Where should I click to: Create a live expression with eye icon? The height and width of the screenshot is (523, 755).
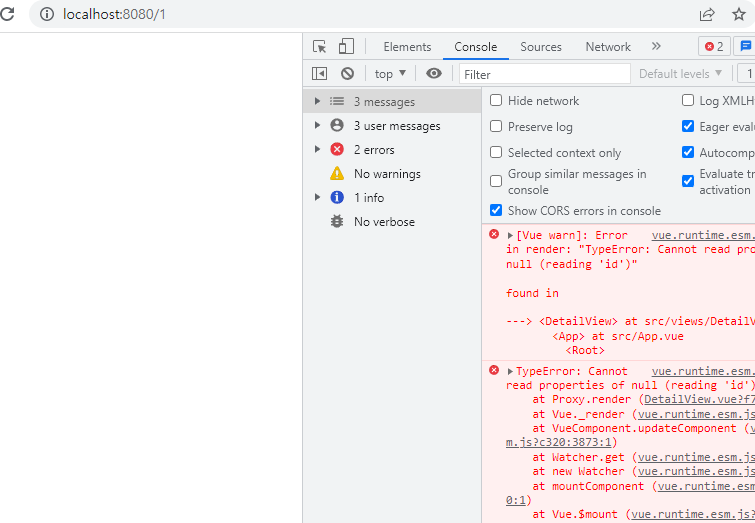434,73
